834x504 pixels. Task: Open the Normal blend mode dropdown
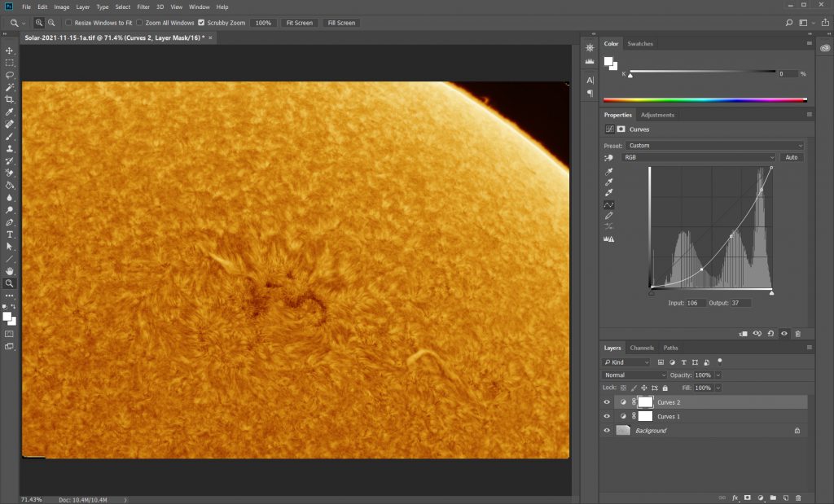634,375
